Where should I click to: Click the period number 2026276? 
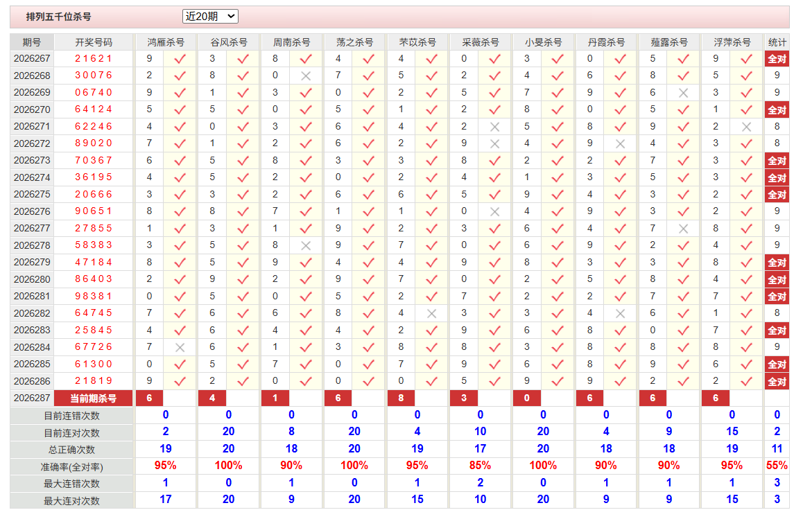(x=32, y=211)
